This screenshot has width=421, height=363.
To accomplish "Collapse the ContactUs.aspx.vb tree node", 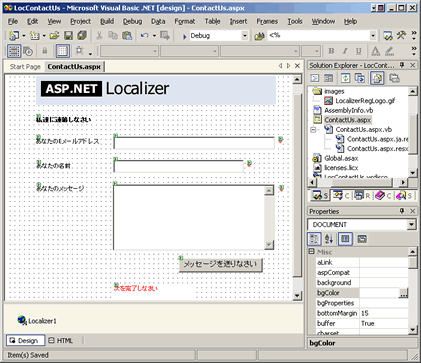I will pos(313,129).
